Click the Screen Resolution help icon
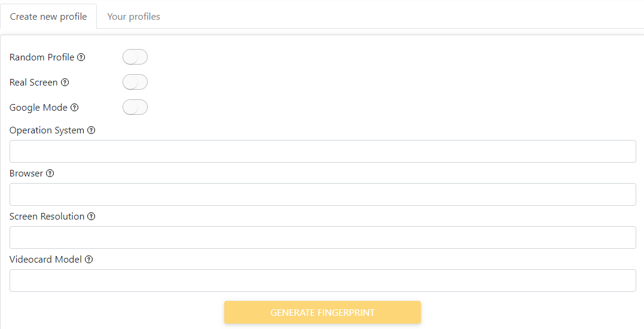 [x=91, y=217]
